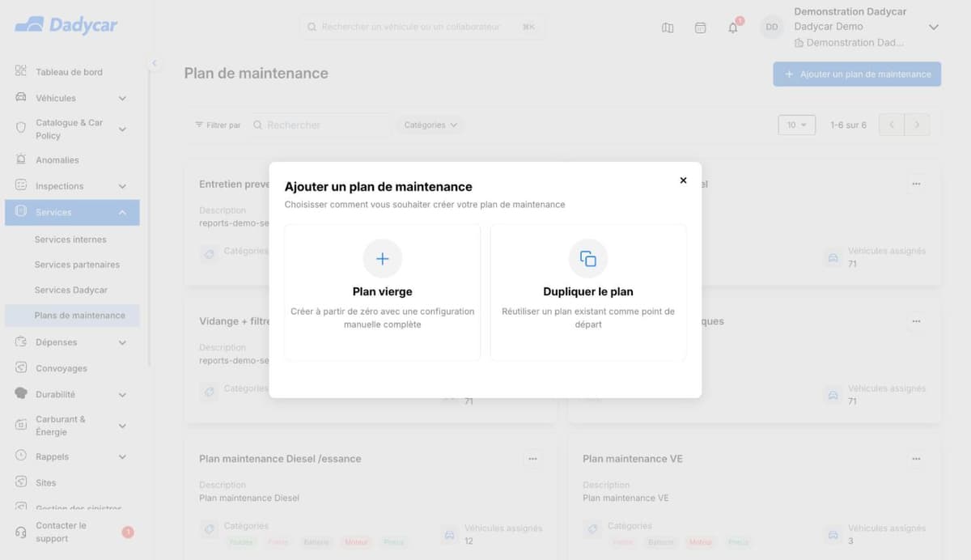Expand the Véhicules sidebar section

122,98
